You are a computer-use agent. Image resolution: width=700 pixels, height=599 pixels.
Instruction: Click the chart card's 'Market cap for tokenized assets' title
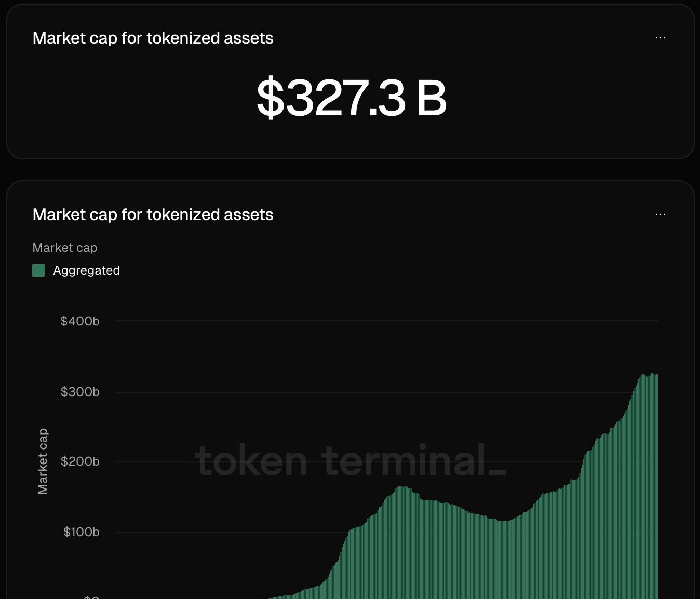pos(153,214)
